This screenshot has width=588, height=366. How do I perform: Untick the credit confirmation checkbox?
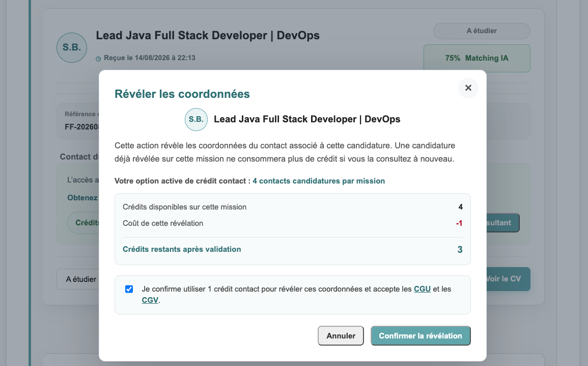[129, 289]
